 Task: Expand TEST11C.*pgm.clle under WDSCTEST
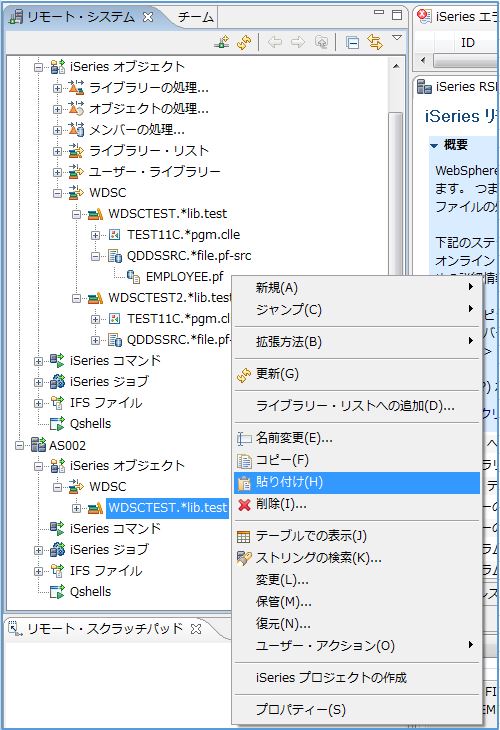coord(95,235)
